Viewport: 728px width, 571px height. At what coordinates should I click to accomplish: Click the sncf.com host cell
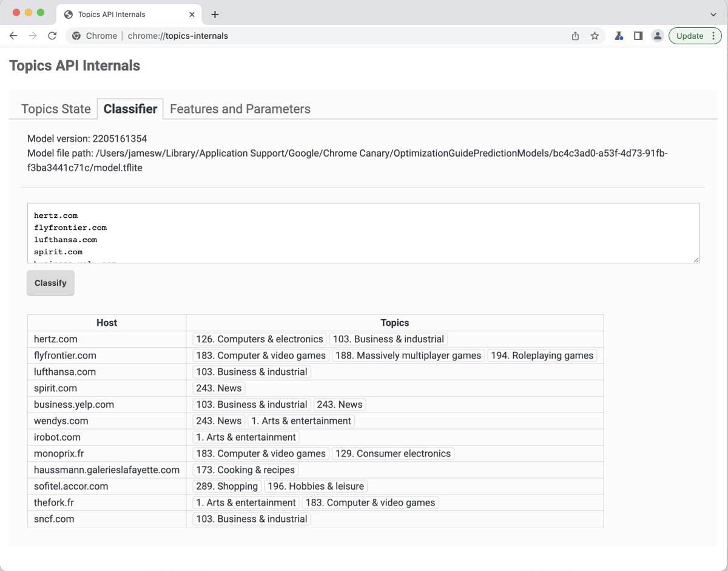107,519
